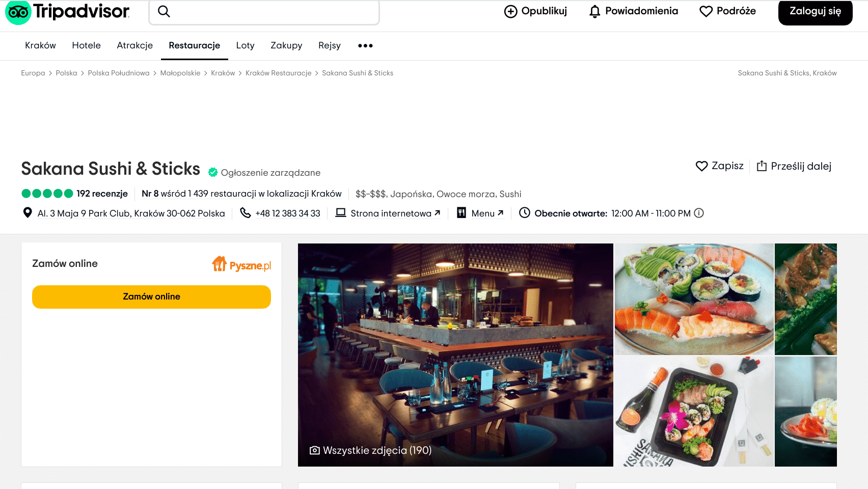
Task: Click the camera icon for all photos
Action: pyautogui.click(x=315, y=450)
